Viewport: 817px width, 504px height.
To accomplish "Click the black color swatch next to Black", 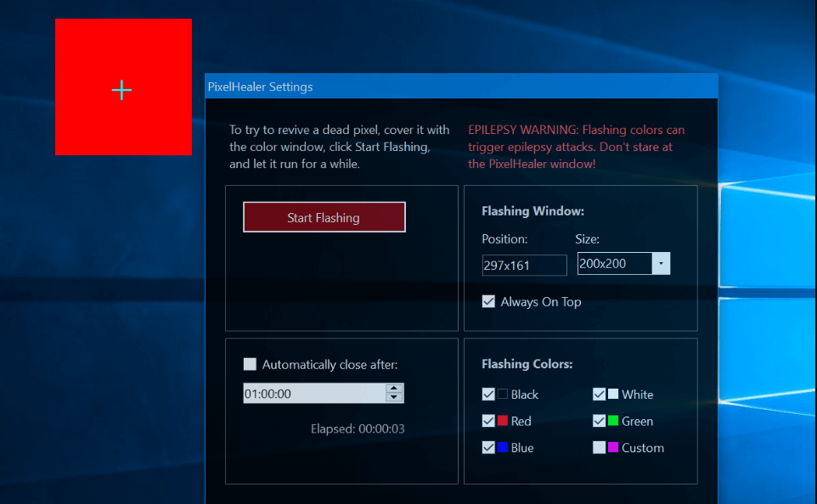I will [502, 394].
